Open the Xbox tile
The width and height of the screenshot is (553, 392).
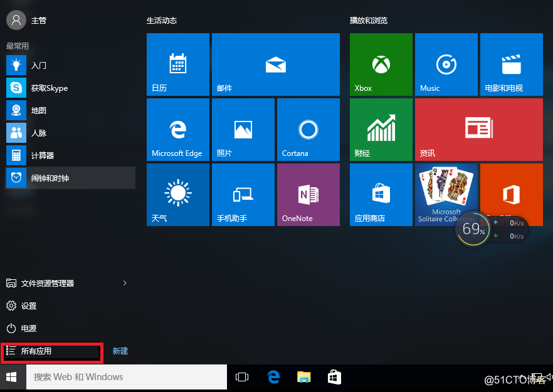(381, 64)
